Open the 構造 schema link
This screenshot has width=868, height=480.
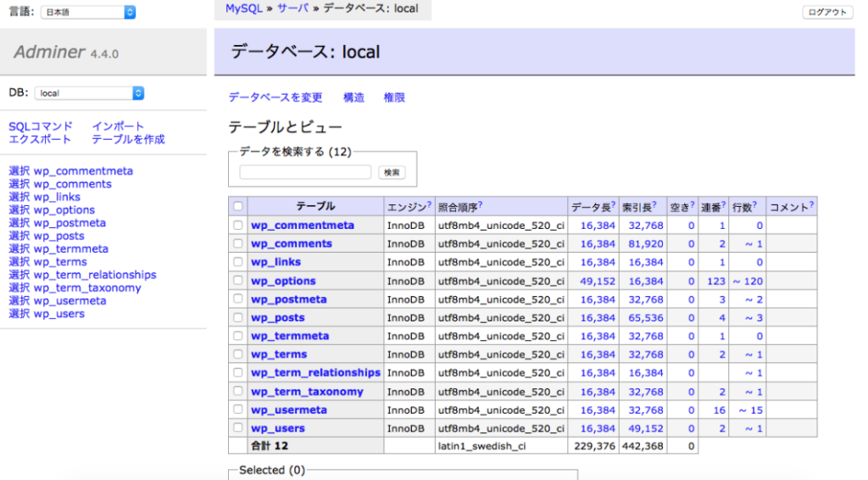click(353, 98)
